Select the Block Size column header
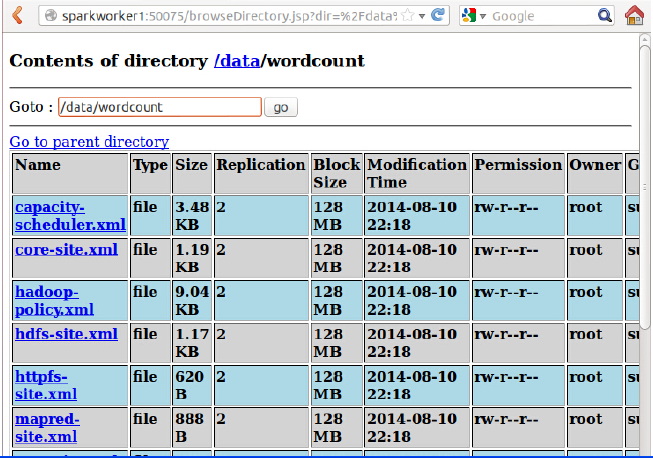This screenshot has width=653, height=458. coord(336,173)
